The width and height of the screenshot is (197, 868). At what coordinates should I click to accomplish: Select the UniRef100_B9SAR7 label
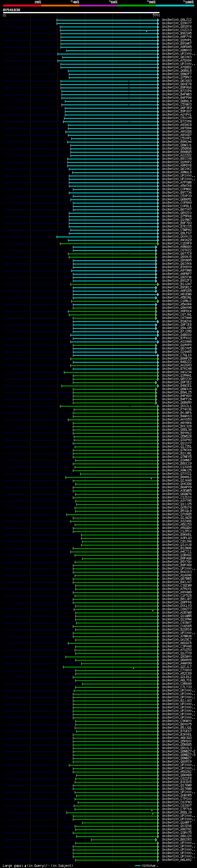coord(177,43)
